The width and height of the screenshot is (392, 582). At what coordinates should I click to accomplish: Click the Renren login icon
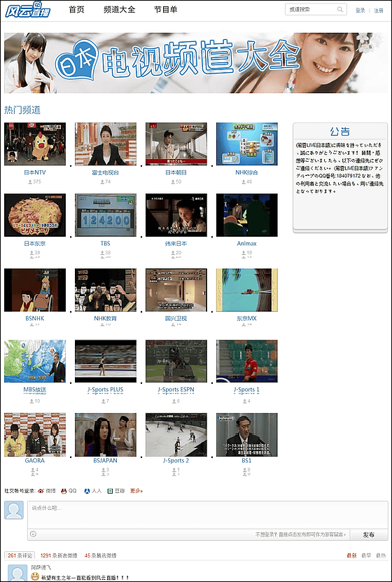(x=87, y=491)
